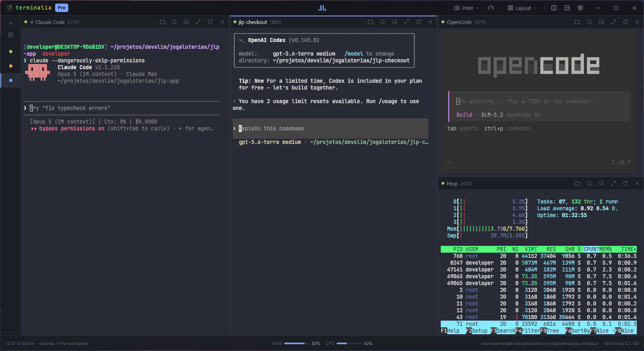
Task: Add a new workspace with the plus icon
Action: coord(11,24)
